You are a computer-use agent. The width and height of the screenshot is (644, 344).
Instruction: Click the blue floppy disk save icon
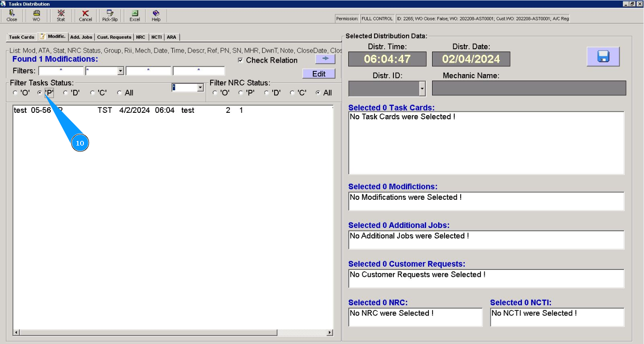click(x=603, y=57)
